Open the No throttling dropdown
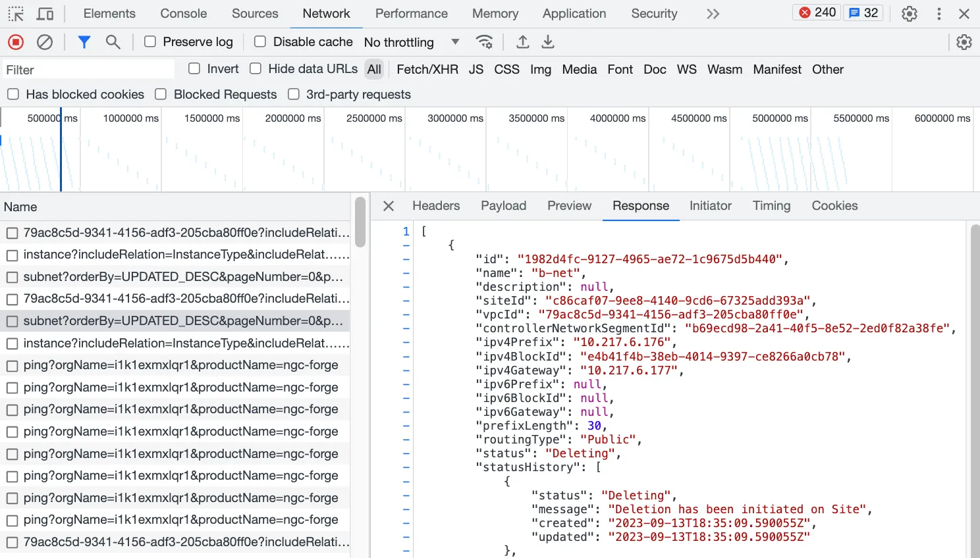 pos(412,42)
